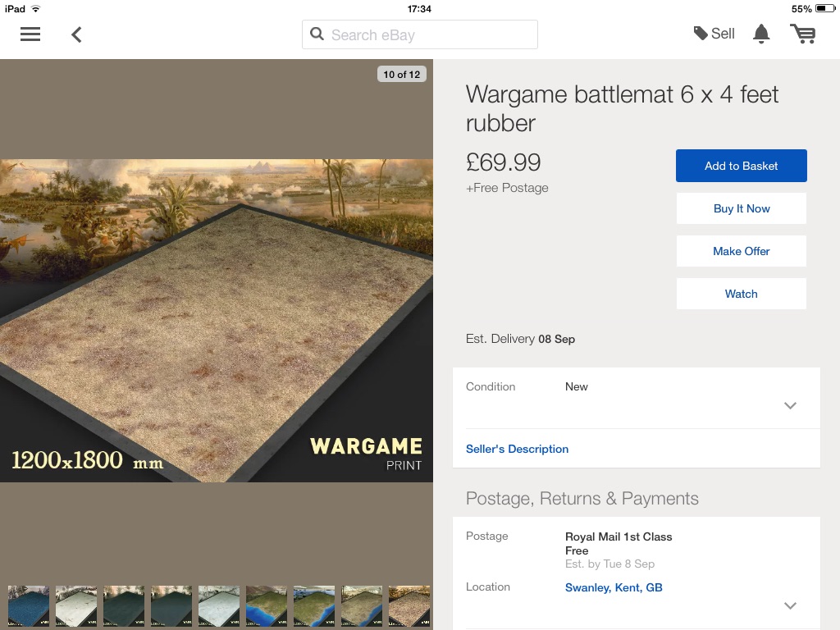
Task: Open notifications bell
Action: [x=761, y=34]
